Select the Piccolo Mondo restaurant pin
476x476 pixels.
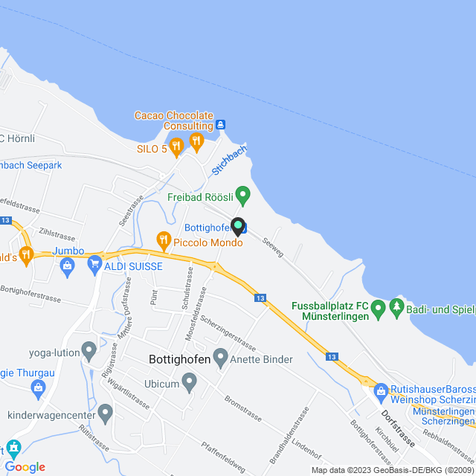(164, 241)
